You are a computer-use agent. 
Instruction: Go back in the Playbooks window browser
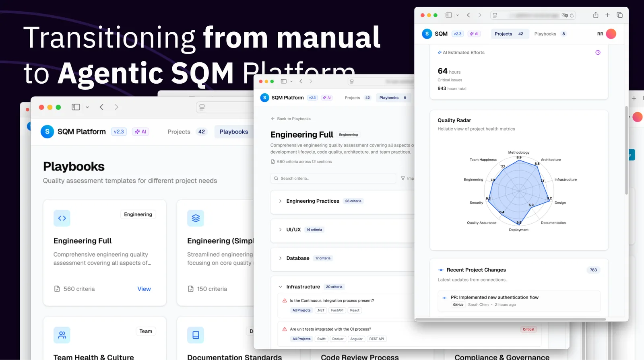[x=101, y=107]
